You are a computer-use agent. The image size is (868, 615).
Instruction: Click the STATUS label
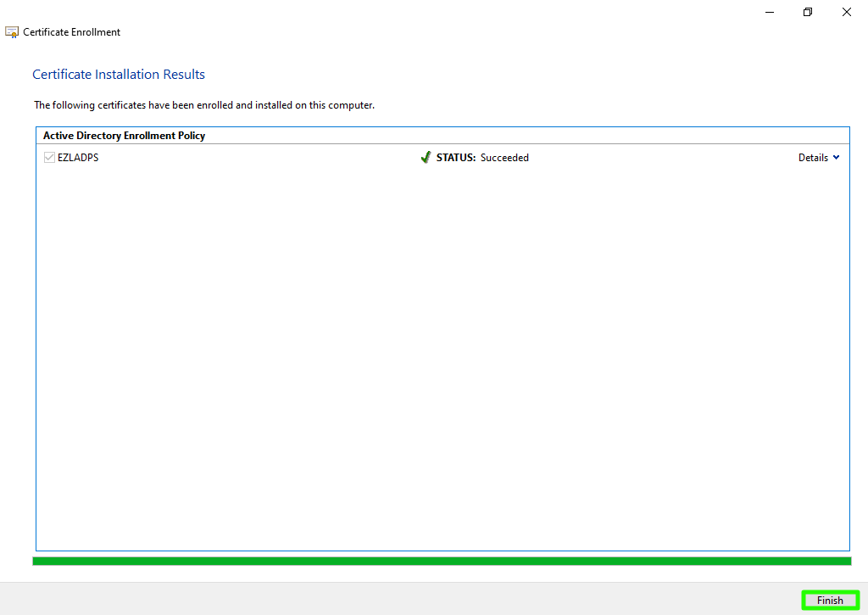pyautogui.click(x=456, y=158)
